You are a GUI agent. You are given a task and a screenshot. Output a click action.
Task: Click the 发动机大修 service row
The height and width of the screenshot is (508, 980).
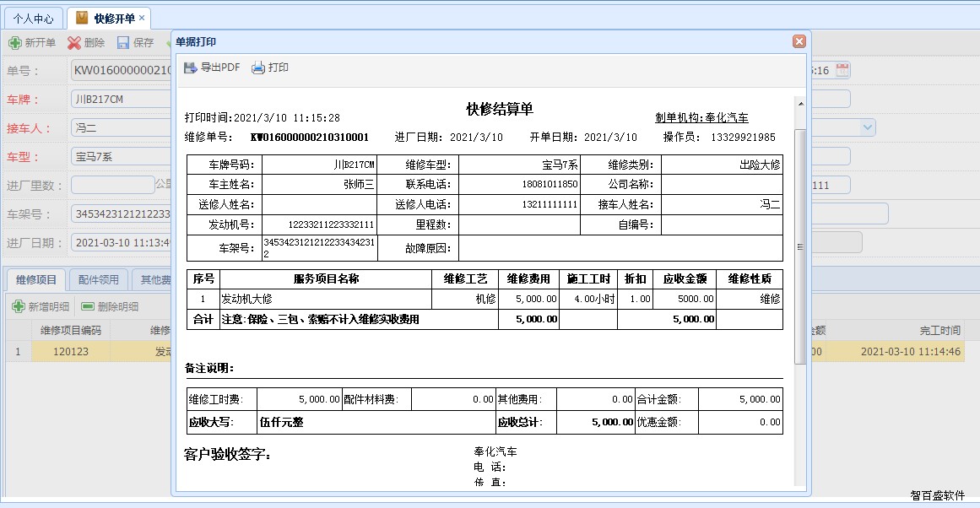pos(246,299)
